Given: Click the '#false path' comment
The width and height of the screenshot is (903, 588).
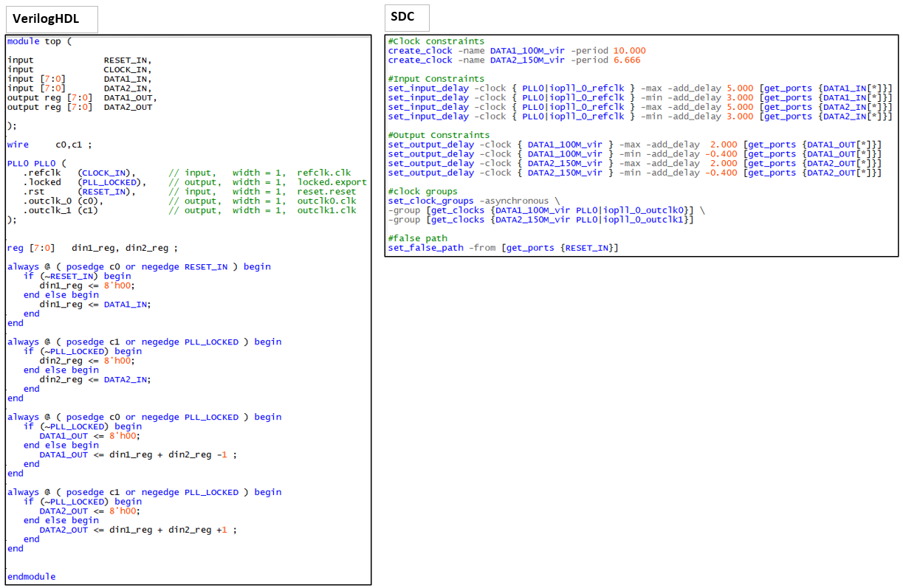Looking at the screenshot, I should pos(418,238).
